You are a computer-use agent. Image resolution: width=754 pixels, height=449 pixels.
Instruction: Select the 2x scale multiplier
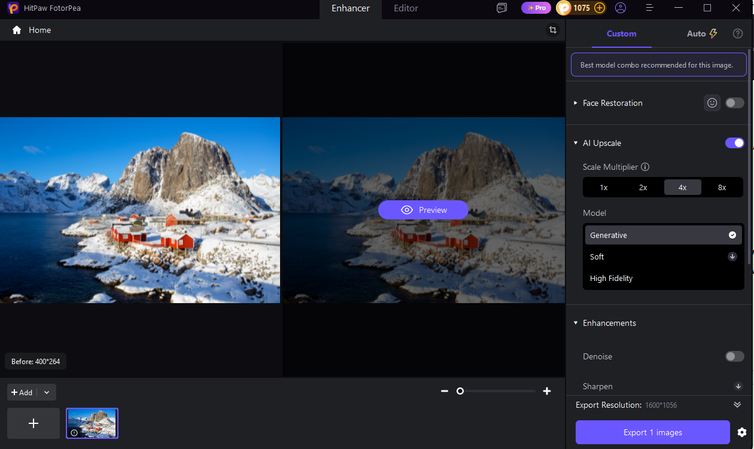pos(643,187)
